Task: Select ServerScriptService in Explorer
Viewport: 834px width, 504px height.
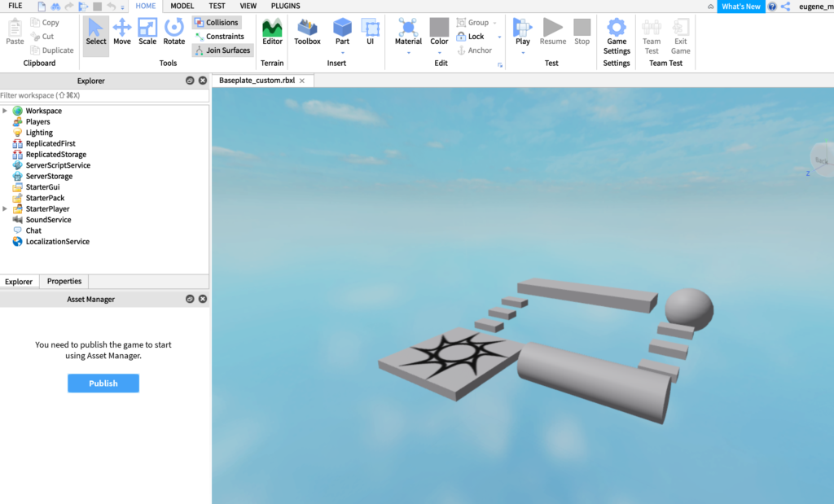Action: (58, 164)
